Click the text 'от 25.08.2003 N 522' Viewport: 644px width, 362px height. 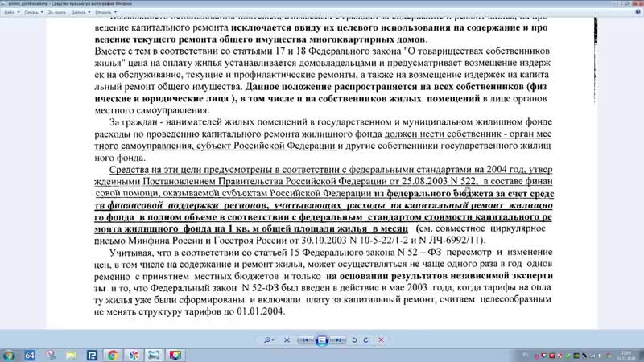[x=433, y=181]
